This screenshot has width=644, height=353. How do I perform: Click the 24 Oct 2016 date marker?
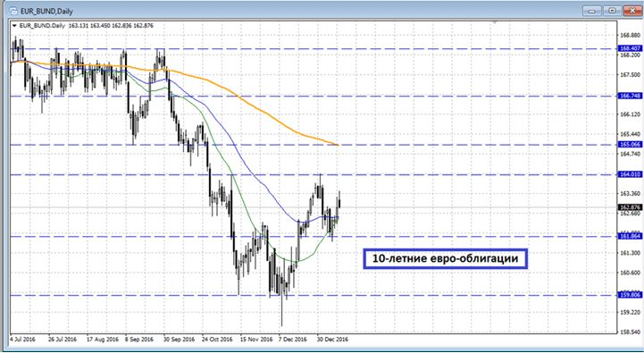click(x=217, y=340)
